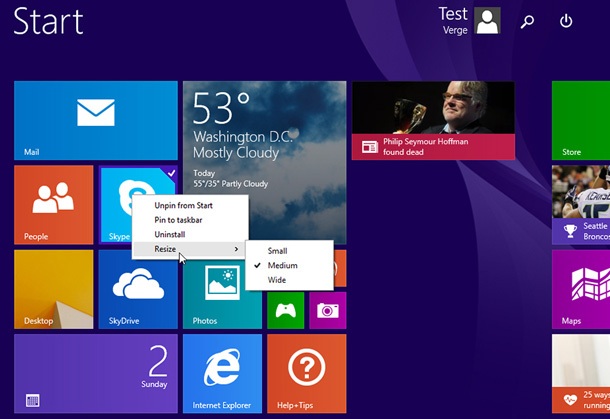Open the Camera tile
The height and width of the screenshot is (419, 610).
tap(328, 310)
